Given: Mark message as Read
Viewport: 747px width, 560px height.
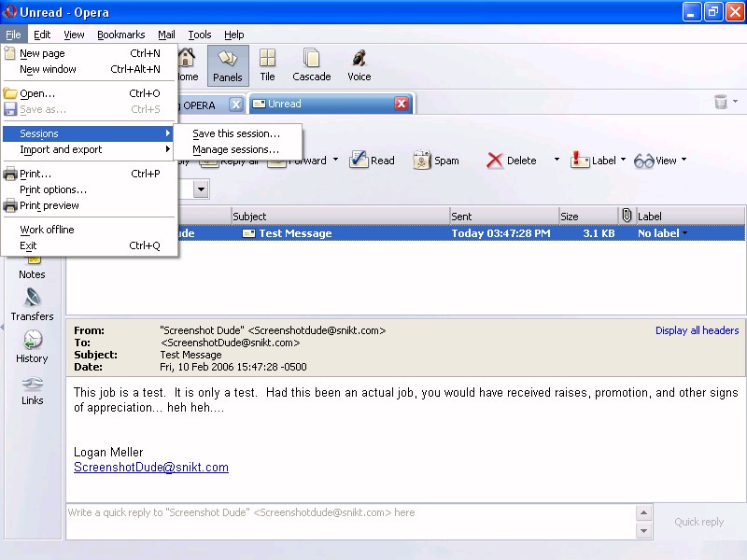Looking at the screenshot, I should 372,161.
